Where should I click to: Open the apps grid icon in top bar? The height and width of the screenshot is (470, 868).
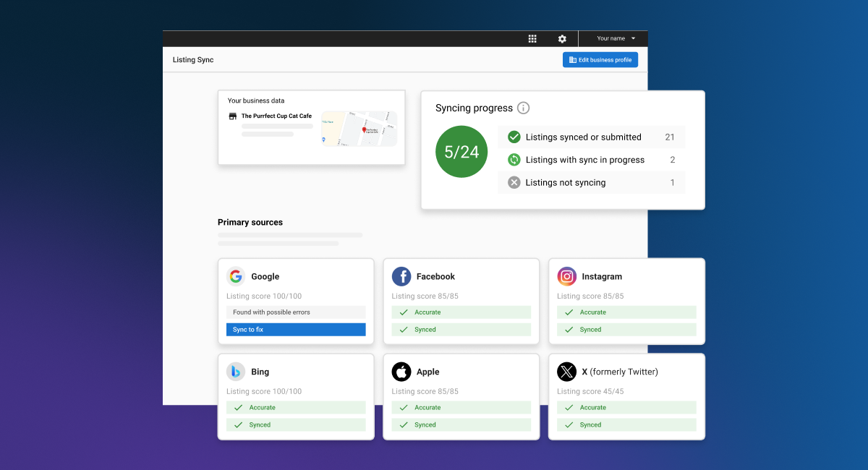[x=532, y=39]
